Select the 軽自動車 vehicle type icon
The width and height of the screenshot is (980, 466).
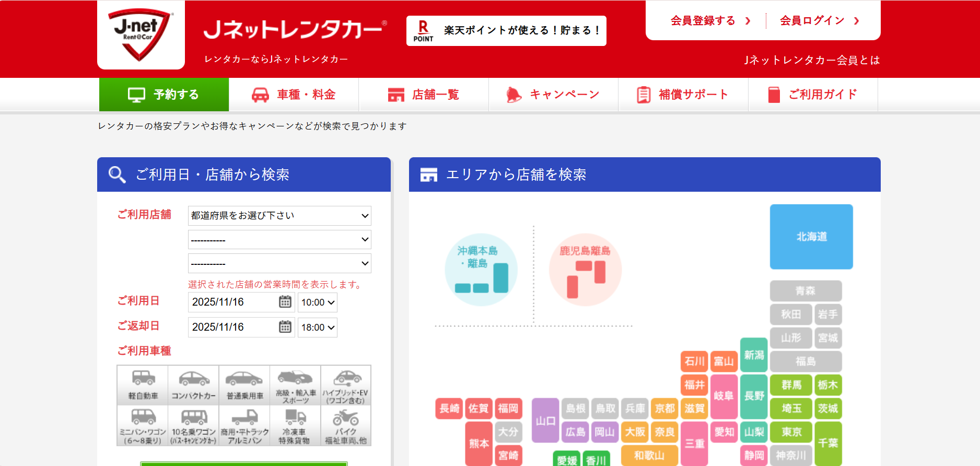pyautogui.click(x=143, y=385)
